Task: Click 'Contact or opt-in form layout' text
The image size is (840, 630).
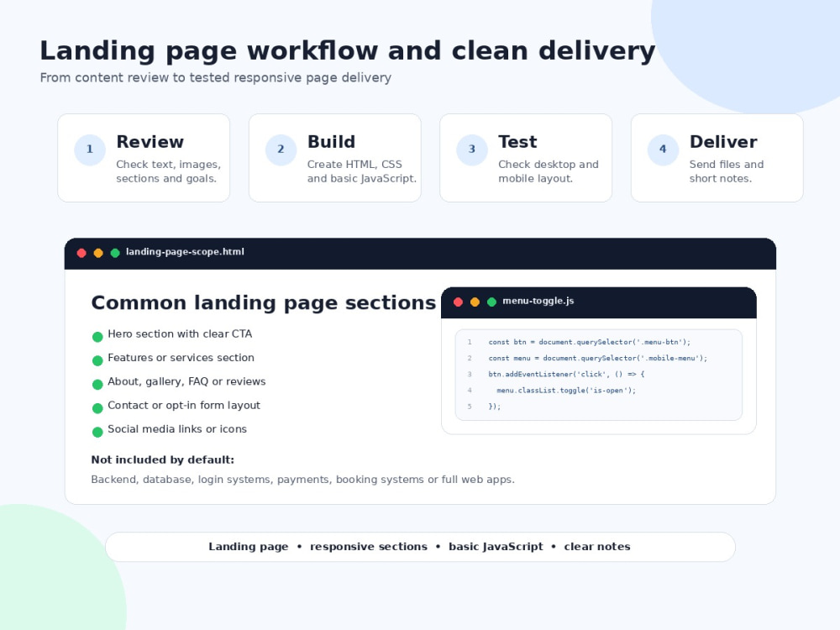Action: [184, 405]
